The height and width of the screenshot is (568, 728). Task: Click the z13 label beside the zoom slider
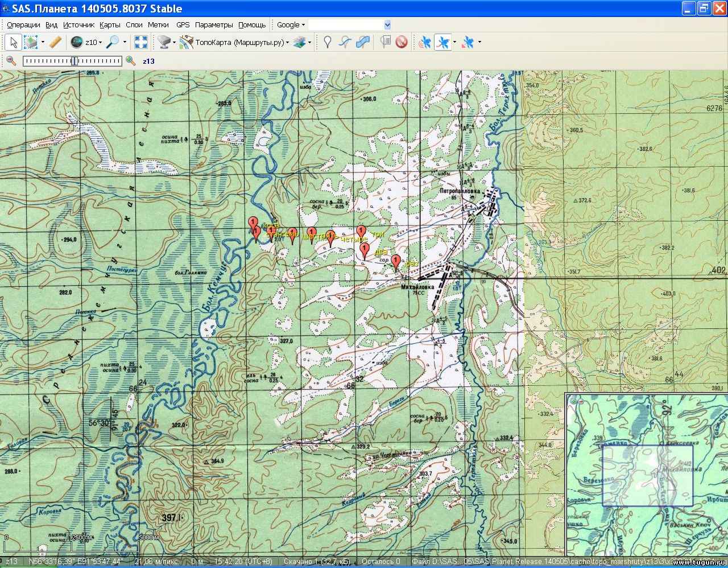pyautogui.click(x=148, y=61)
